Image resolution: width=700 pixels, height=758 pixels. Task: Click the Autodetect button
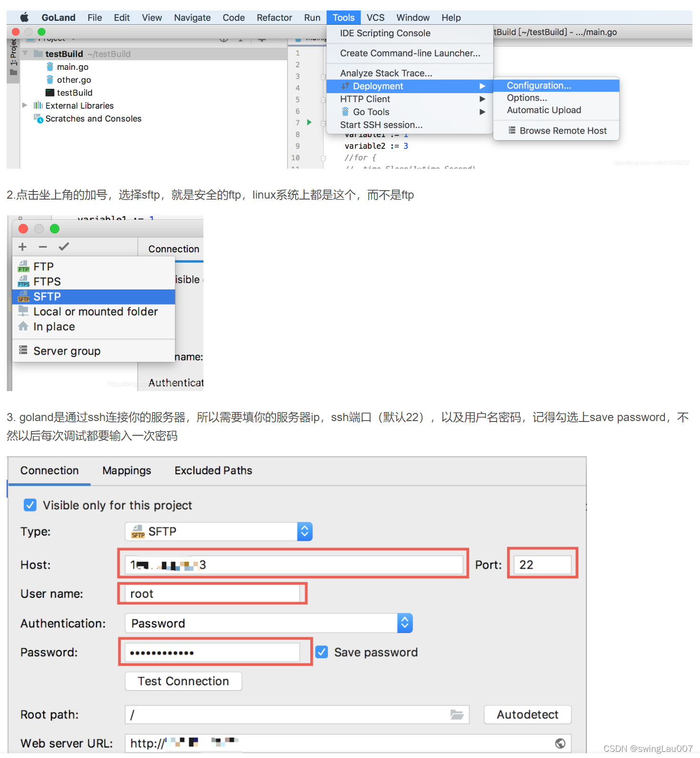pos(527,715)
